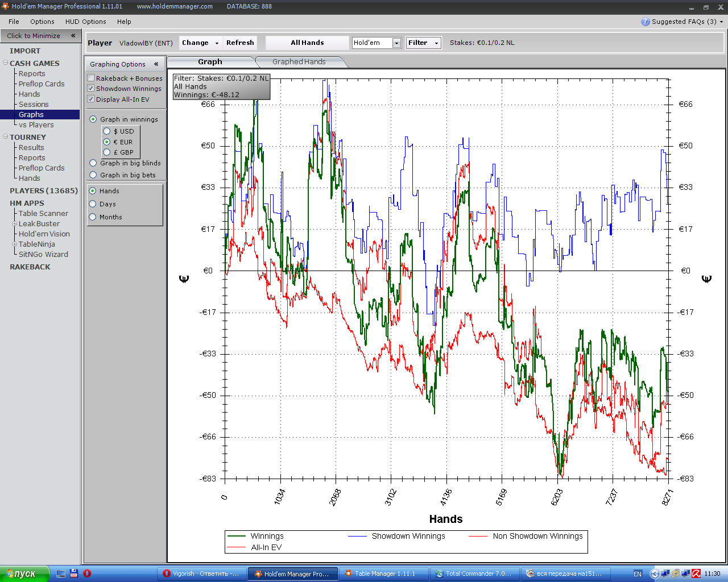
Task: Expand the LeakBuster tree node
Action: (15, 224)
